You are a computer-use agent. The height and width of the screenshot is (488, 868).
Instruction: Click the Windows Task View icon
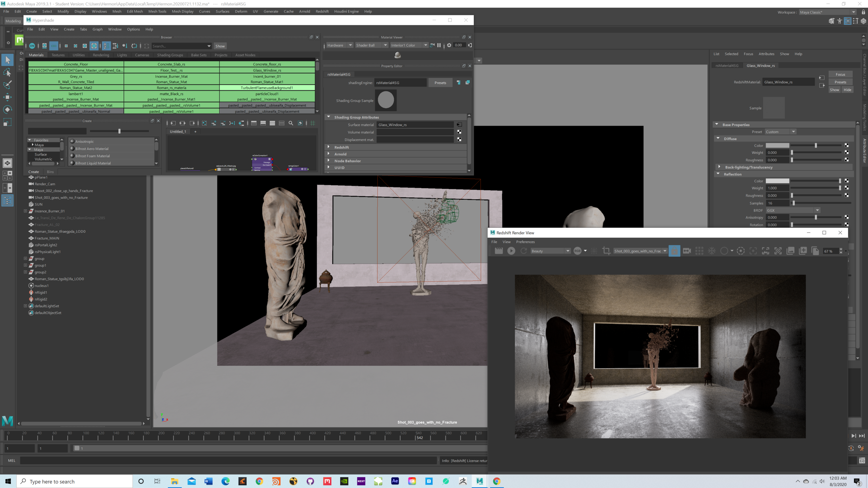point(157,481)
